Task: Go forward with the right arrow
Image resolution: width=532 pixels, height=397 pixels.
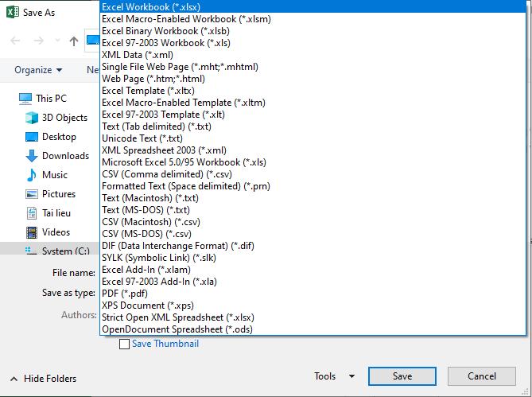Action: click(x=39, y=41)
